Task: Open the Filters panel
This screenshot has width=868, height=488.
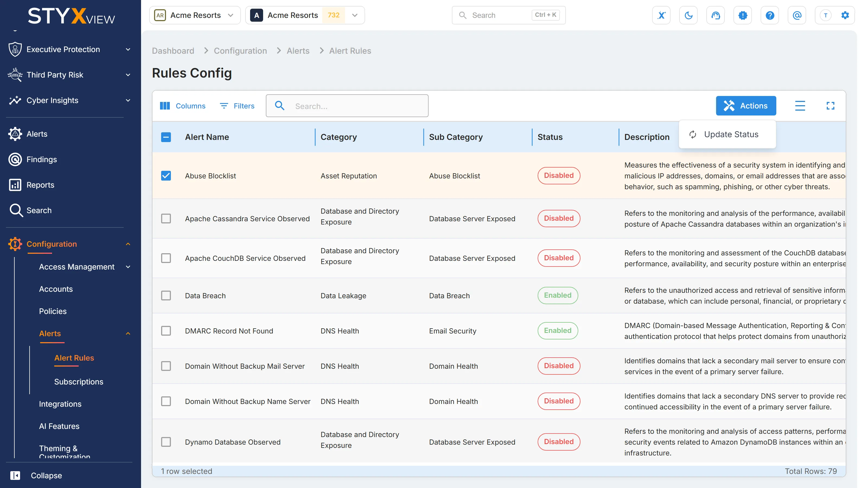Action: (x=237, y=106)
